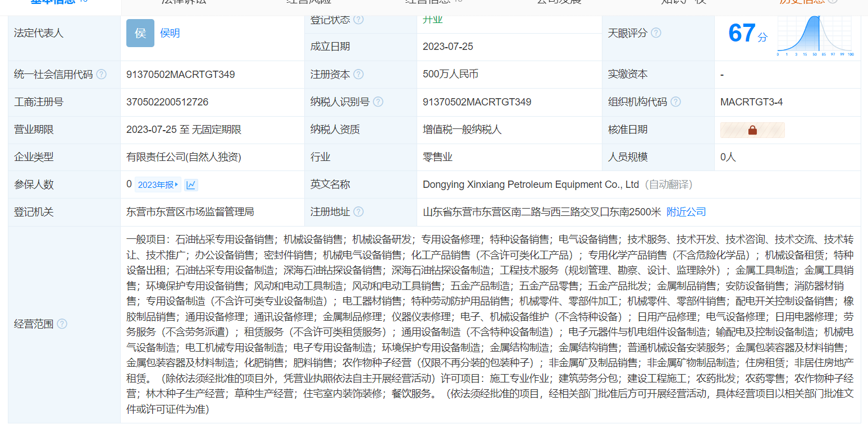Click the locked 核准日期 padlock

tap(752, 130)
